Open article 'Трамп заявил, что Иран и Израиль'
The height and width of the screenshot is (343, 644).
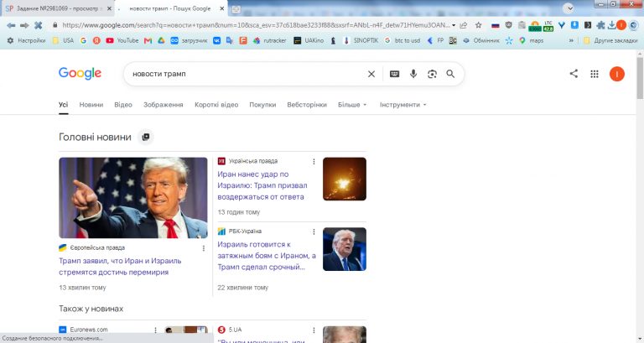click(120, 267)
